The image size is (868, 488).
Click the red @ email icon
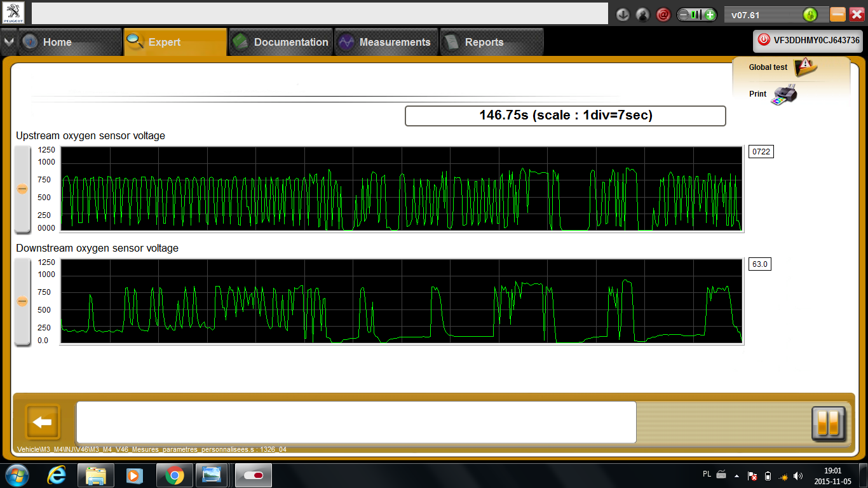point(663,14)
